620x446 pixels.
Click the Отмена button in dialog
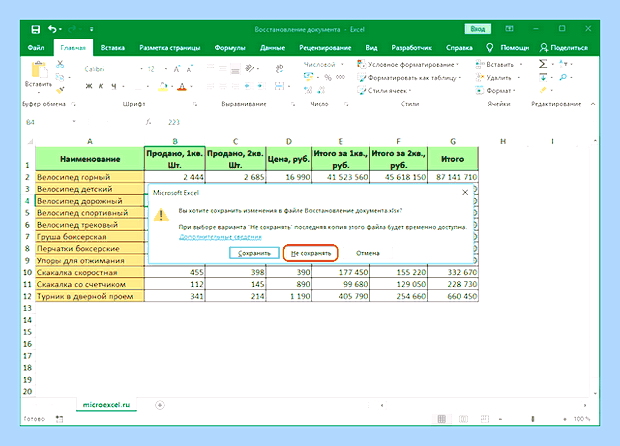click(368, 253)
